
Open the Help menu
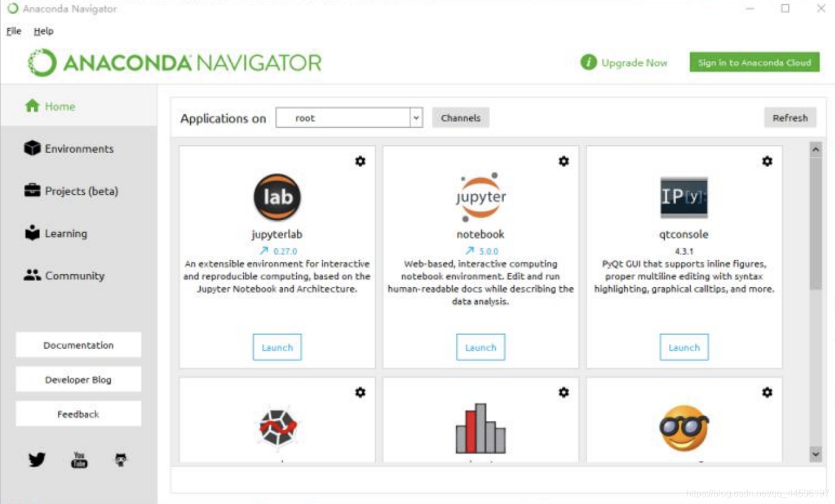click(x=44, y=31)
